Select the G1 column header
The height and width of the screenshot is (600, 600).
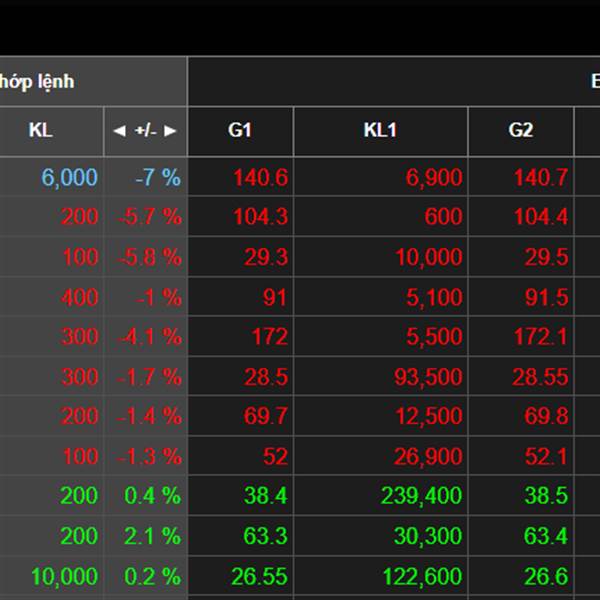tap(240, 130)
